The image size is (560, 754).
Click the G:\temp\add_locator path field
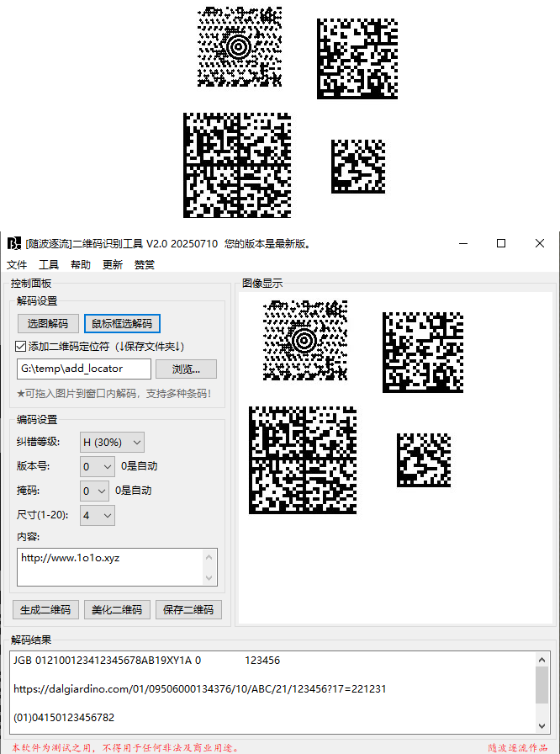click(x=84, y=369)
